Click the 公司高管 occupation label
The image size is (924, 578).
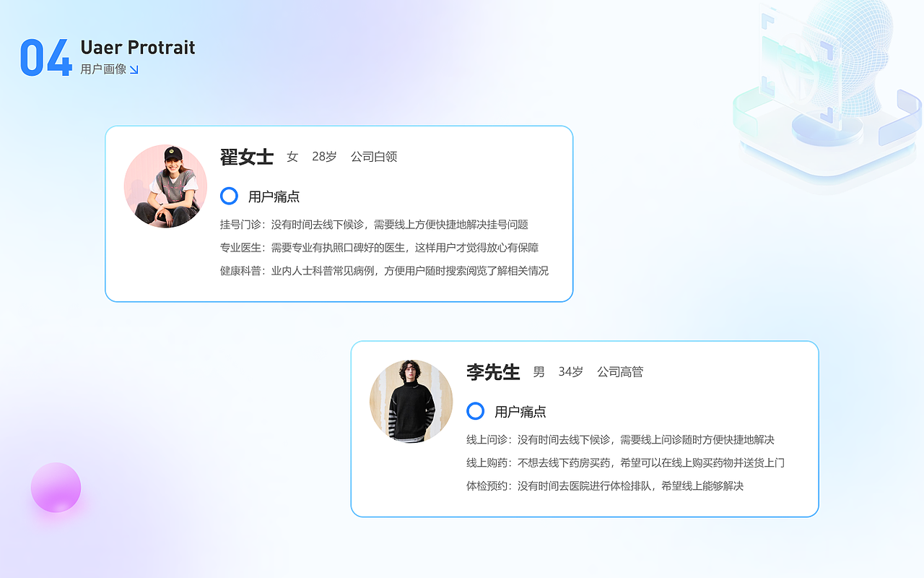(x=620, y=372)
